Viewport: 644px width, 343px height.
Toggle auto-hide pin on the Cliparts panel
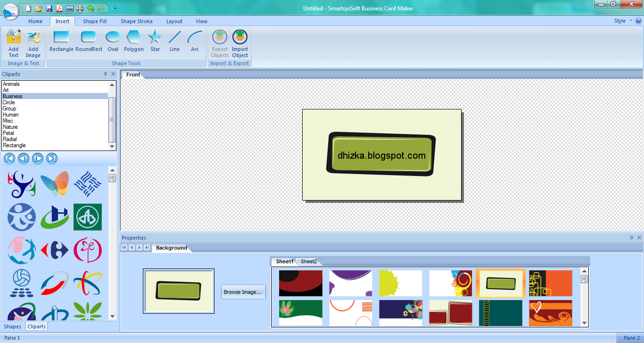106,74
